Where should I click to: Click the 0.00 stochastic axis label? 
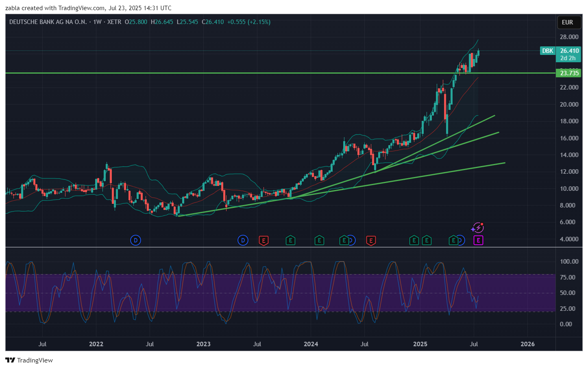tap(566, 324)
